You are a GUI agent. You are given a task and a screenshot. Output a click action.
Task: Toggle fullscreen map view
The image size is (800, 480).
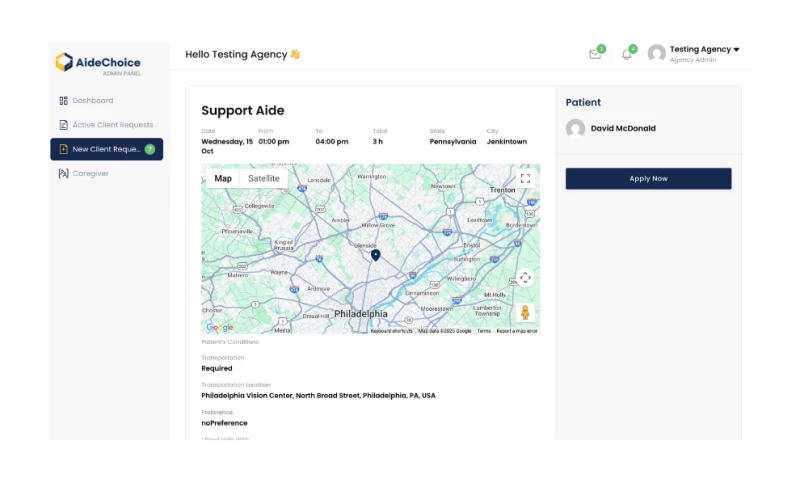click(525, 179)
